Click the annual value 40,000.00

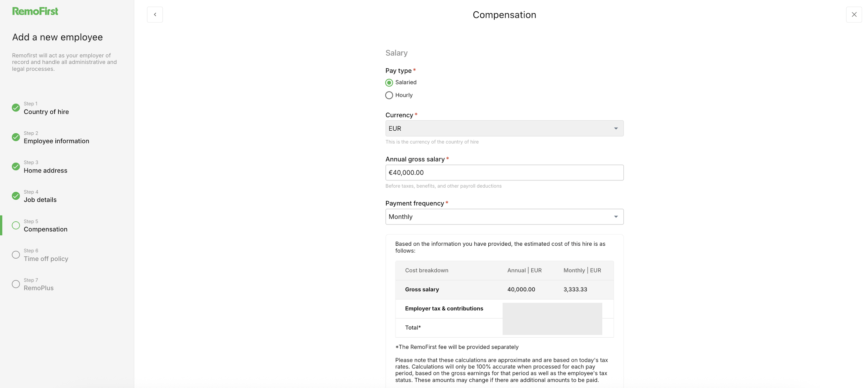click(521, 290)
